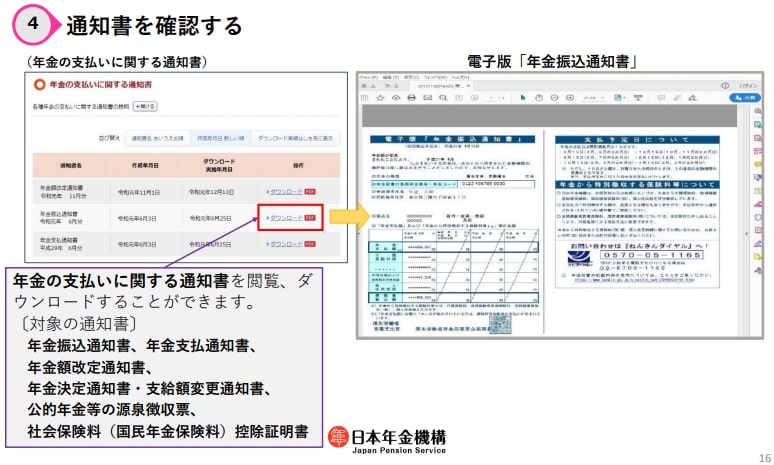Click the magnifier search icon in PDF toolbar

(x=443, y=98)
